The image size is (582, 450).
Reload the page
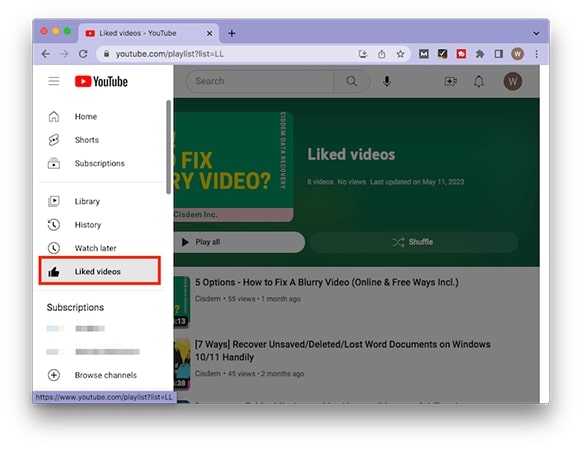tap(83, 54)
